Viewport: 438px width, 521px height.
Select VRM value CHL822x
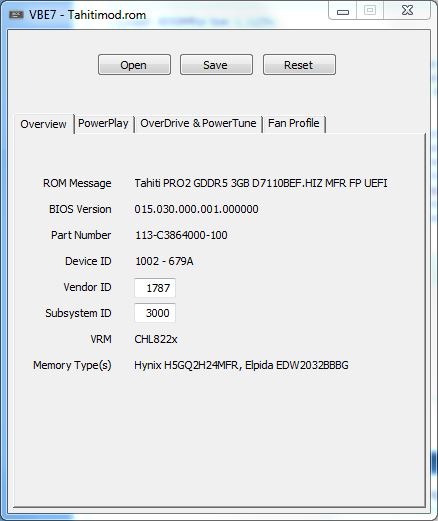click(156, 339)
